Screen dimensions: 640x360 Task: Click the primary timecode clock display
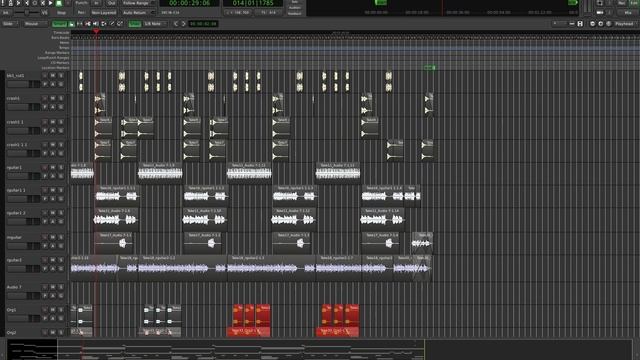click(x=189, y=3)
